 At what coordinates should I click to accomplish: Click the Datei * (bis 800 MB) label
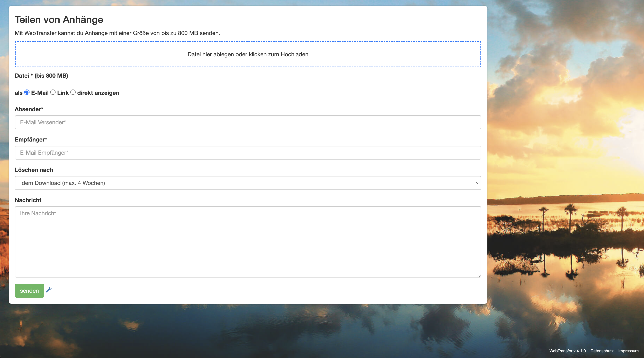pyautogui.click(x=41, y=76)
